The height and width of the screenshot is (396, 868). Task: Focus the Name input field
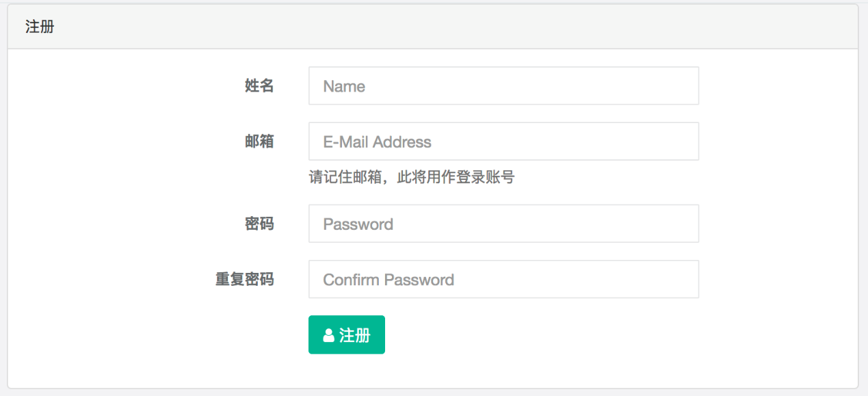coord(503,86)
